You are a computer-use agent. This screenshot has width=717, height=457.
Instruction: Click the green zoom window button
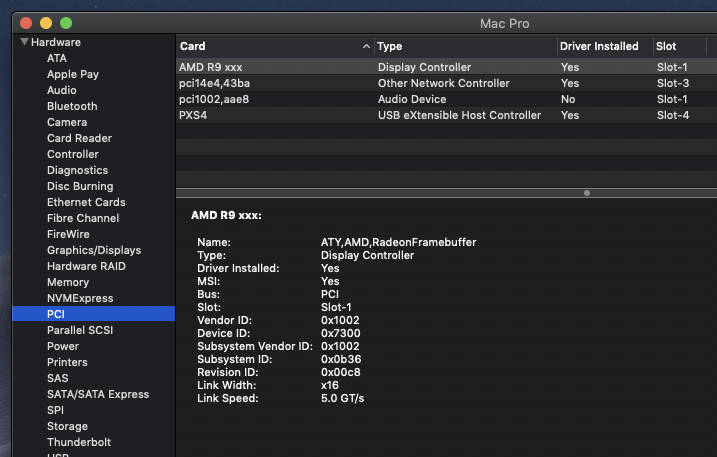(66, 22)
